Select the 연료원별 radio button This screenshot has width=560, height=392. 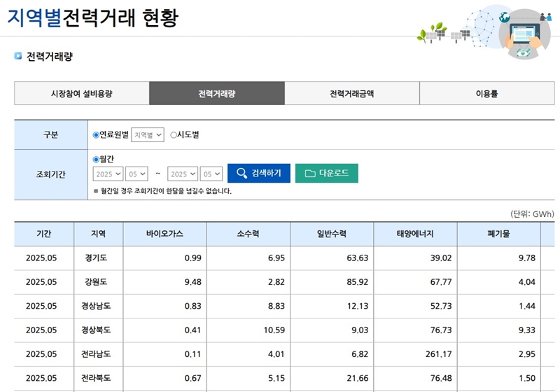click(x=96, y=135)
